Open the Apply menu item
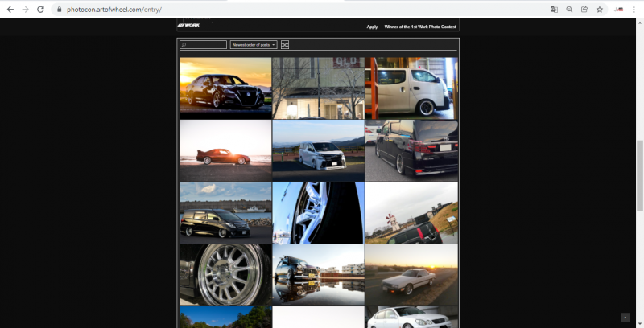Image resolution: width=644 pixels, height=328 pixels. (x=372, y=27)
